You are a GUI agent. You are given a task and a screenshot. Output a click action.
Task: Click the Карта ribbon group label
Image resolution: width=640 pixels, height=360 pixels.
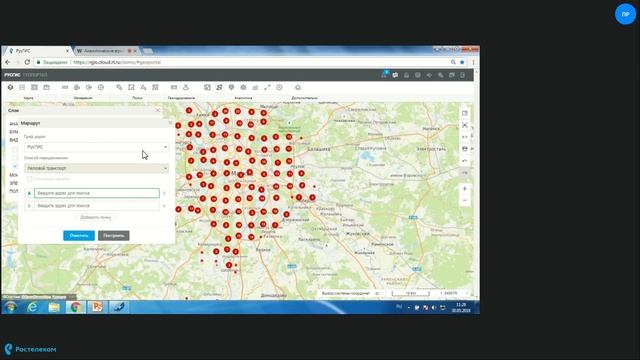pyautogui.click(x=29, y=98)
